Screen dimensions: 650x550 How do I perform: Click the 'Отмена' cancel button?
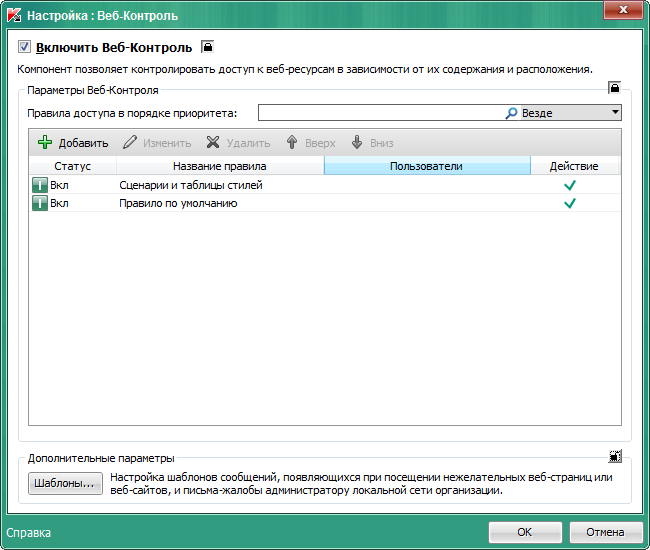[605, 532]
